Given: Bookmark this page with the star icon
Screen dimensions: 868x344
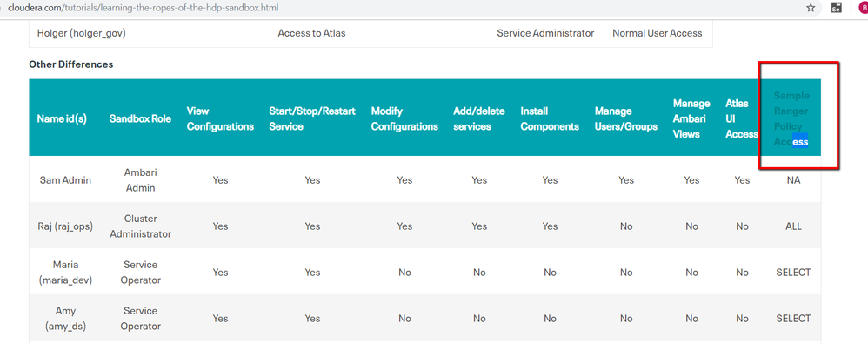Looking at the screenshot, I should pyautogui.click(x=811, y=8).
